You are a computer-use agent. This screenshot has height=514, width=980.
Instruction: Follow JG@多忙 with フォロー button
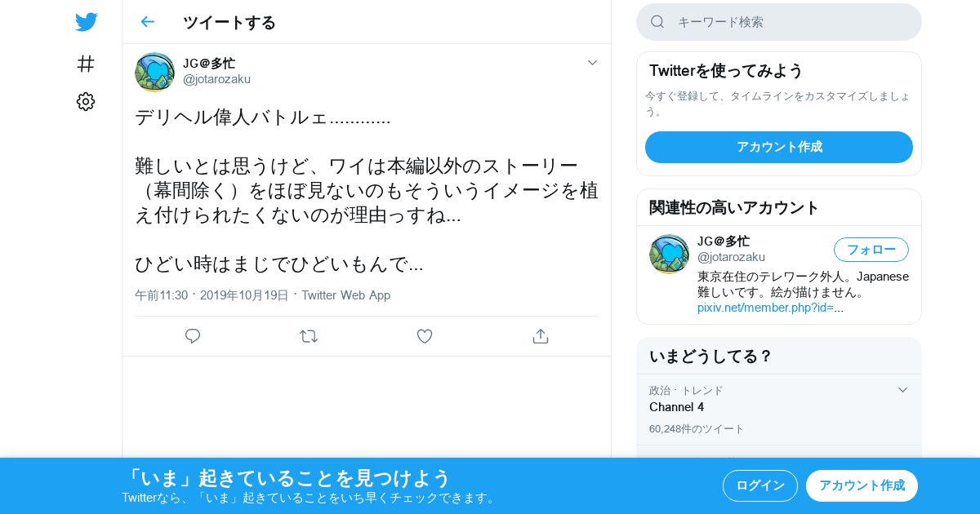click(x=871, y=250)
